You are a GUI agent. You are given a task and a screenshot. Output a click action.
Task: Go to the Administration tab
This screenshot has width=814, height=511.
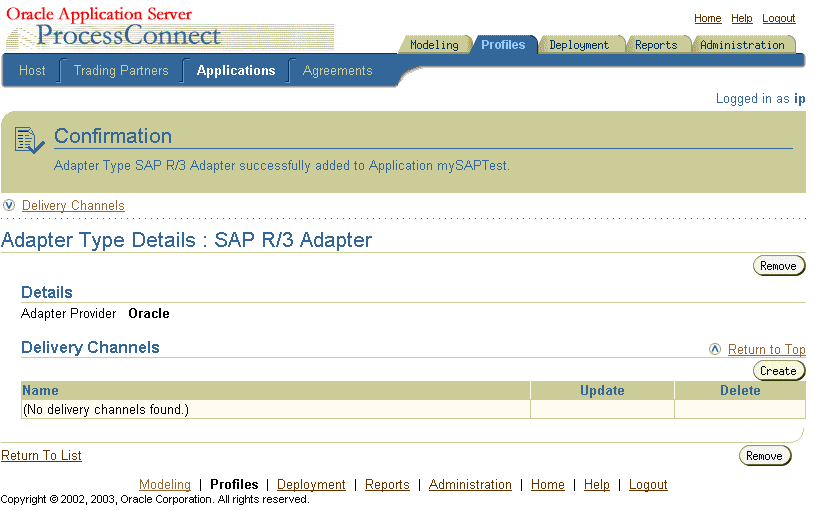(x=742, y=45)
